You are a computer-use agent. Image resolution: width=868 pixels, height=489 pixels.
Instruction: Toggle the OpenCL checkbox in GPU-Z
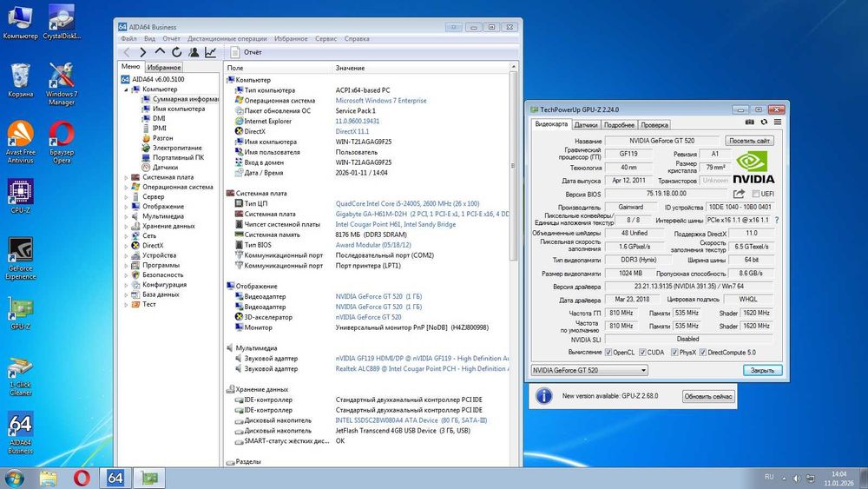pos(608,353)
